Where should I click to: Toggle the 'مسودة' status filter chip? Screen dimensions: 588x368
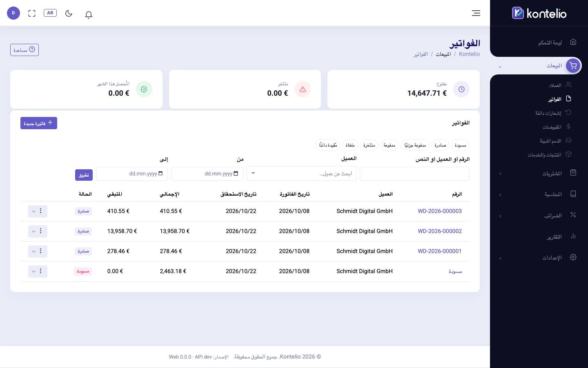pyautogui.click(x=460, y=145)
